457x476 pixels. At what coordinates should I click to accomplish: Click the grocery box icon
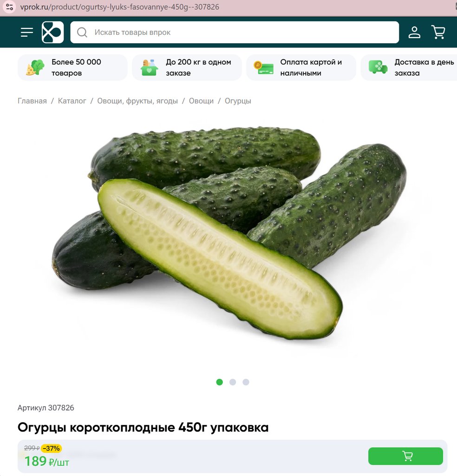click(x=149, y=67)
